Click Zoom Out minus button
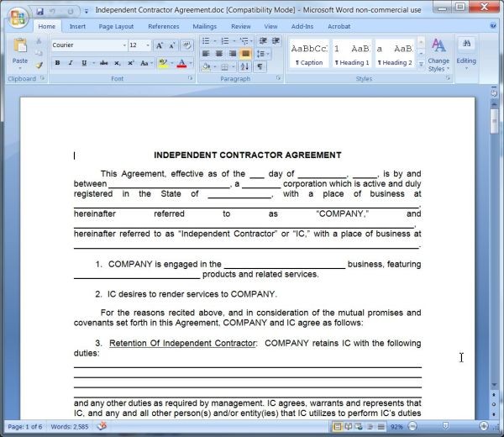Image resolution: width=504 pixels, height=437 pixels. click(412, 426)
